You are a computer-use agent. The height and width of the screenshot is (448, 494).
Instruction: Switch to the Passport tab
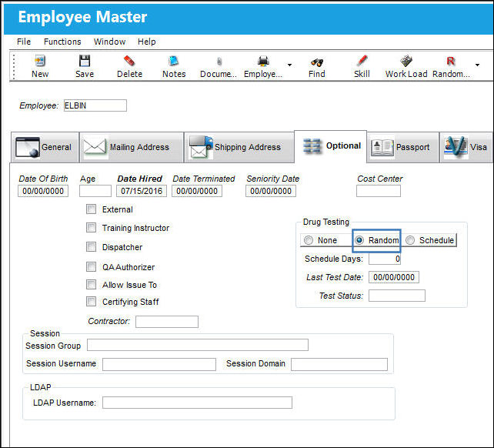click(x=402, y=147)
